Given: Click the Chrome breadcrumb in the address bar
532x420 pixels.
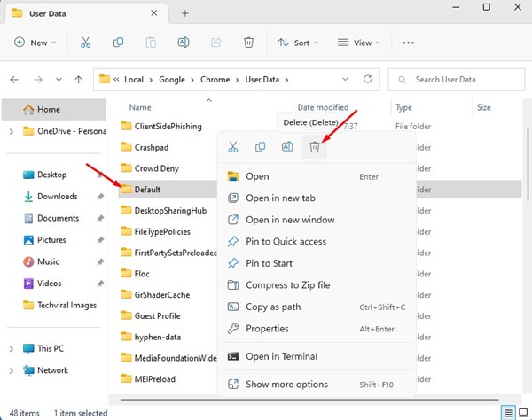Looking at the screenshot, I should pos(215,80).
